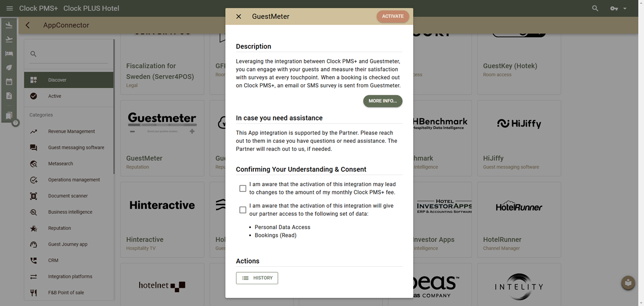Screen dimensions: 644x306
Task: Select Document scanner category label
Action: 68,196
